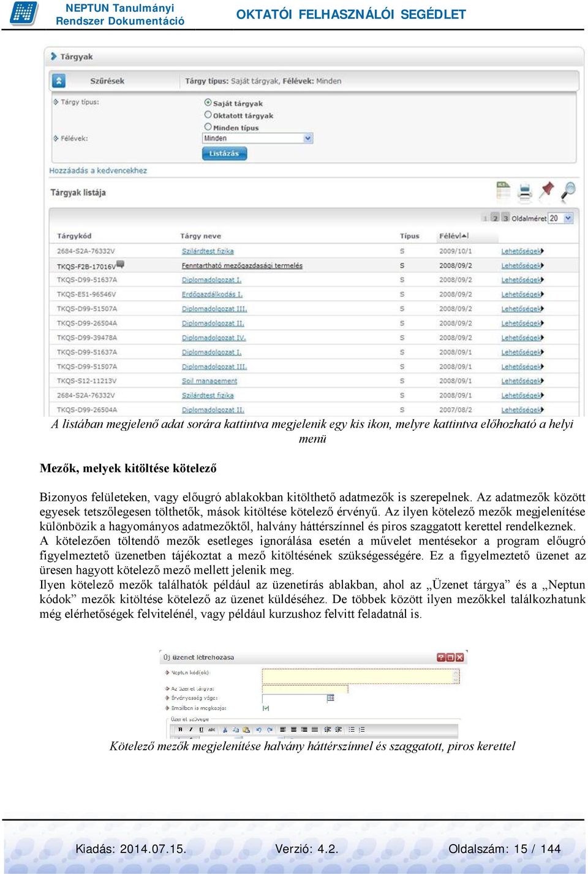Click the printer icon above the list

(x=525, y=192)
